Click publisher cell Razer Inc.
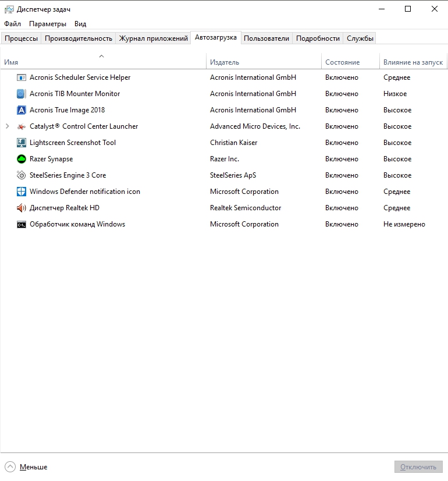 tap(225, 159)
